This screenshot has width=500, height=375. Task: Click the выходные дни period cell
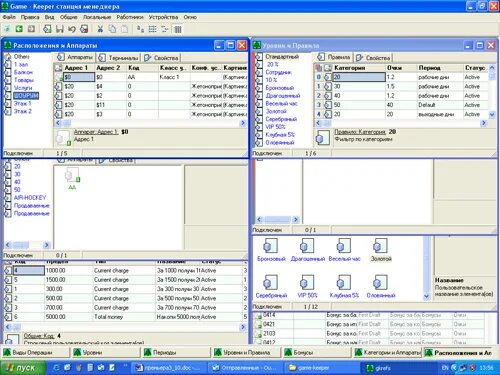point(440,114)
